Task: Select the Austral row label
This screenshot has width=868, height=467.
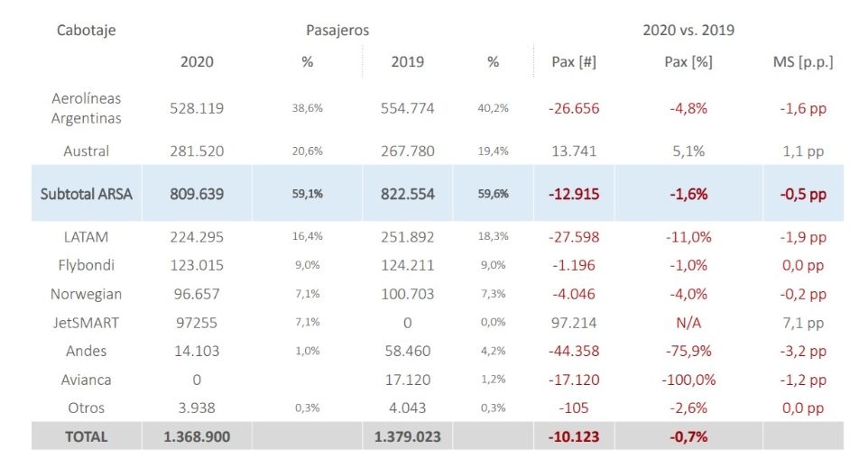Action: 86,151
